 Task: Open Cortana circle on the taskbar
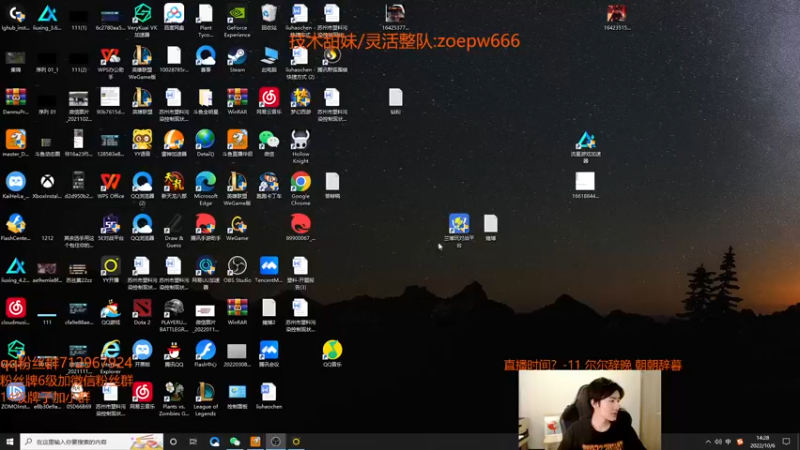point(173,441)
